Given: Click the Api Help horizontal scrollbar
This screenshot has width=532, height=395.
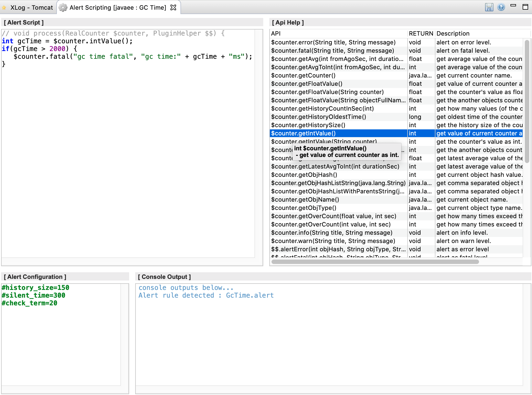Looking at the screenshot, I should tap(375, 262).
